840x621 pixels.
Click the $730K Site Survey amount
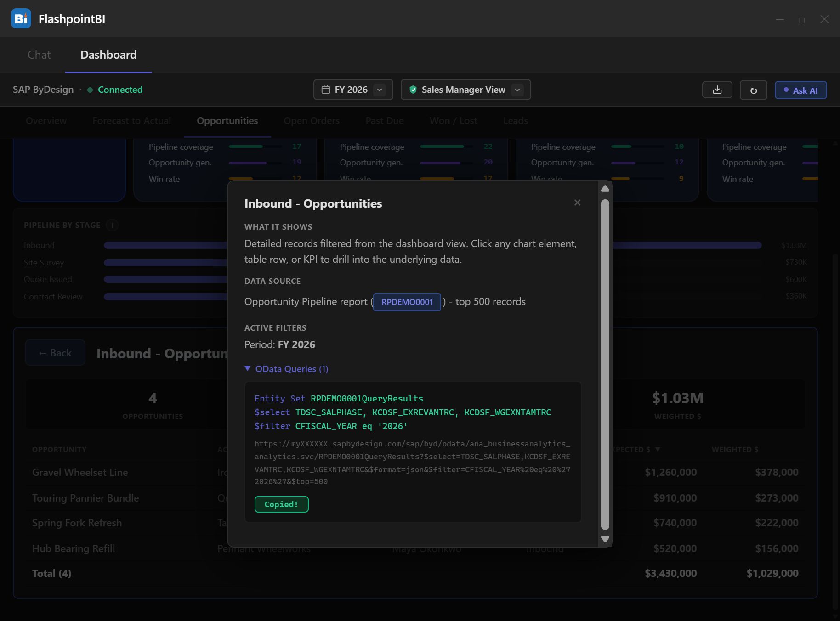(x=796, y=262)
